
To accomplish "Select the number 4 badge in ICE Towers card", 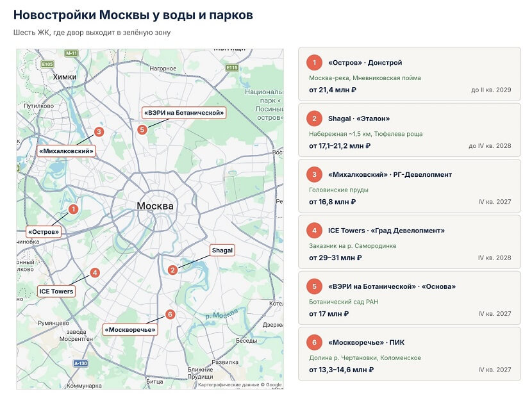I will [314, 230].
